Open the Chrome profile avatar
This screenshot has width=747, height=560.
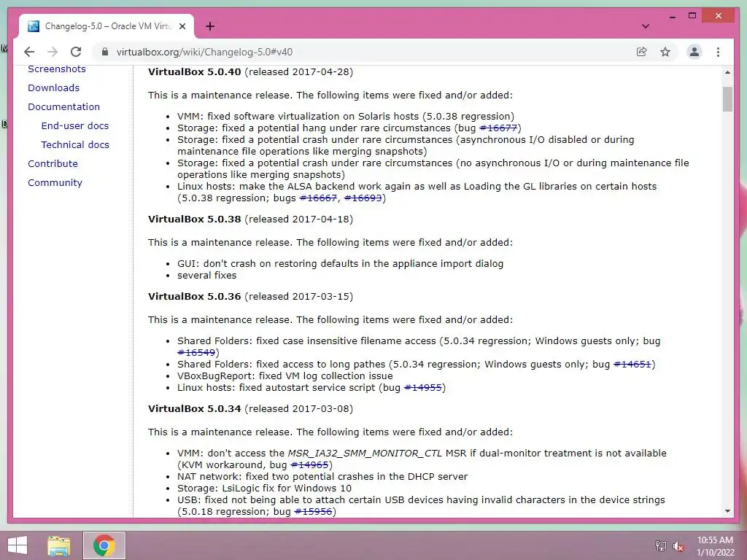click(x=694, y=52)
